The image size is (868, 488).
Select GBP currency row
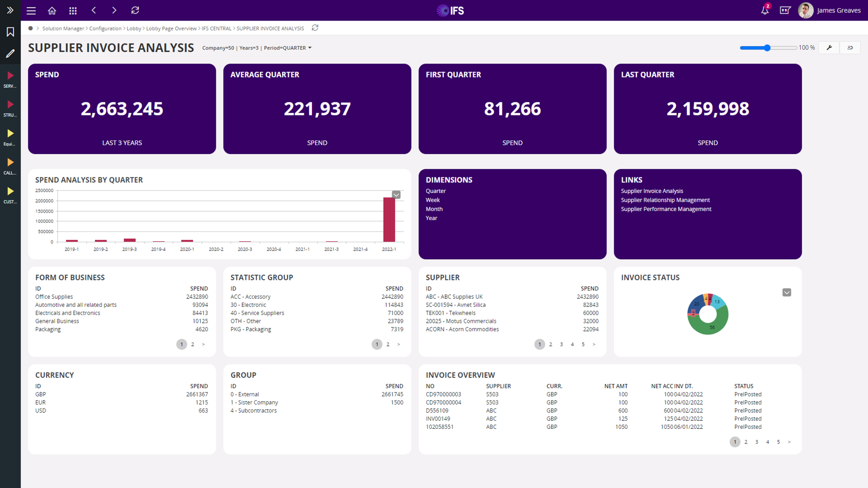(122, 394)
